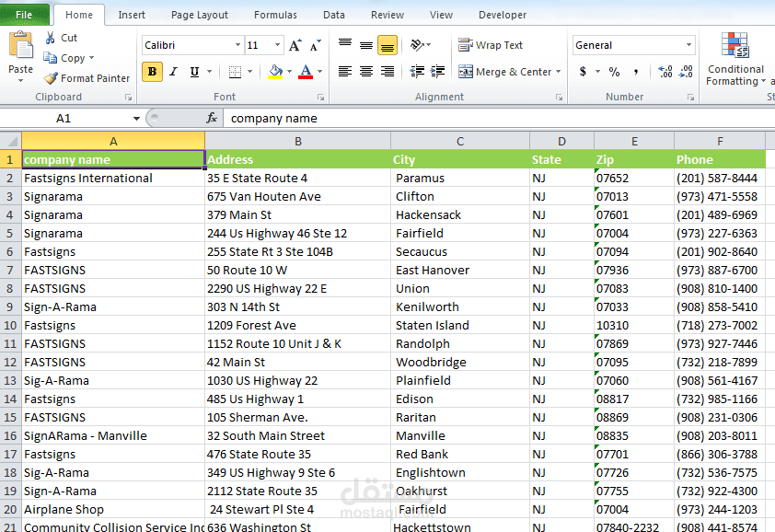Open Number format dialog launcher
Viewport: 775px width, 532px height.
pyautogui.click(x=690, y=98)
